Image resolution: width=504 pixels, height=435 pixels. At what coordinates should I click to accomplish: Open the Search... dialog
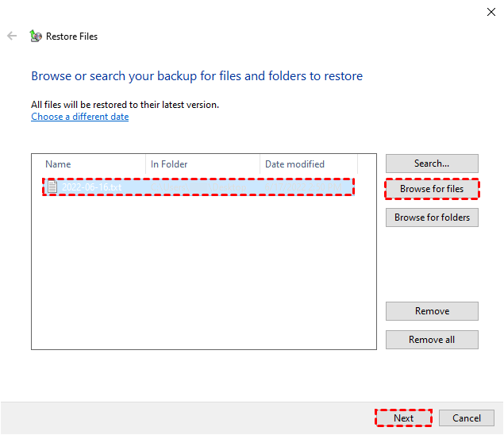(432, 164)
